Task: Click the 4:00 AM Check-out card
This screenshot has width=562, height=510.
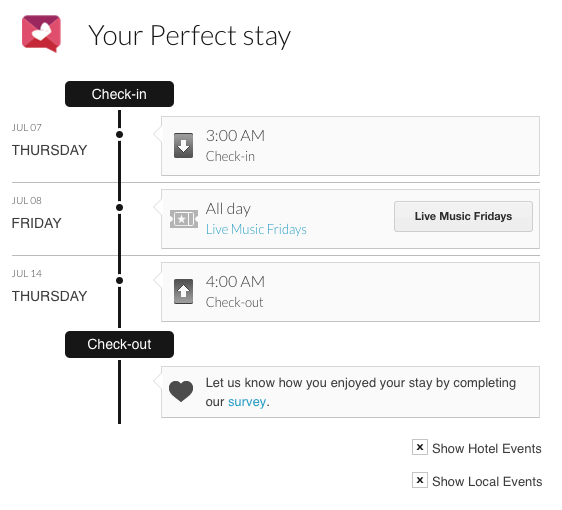Action: [350, 292]
